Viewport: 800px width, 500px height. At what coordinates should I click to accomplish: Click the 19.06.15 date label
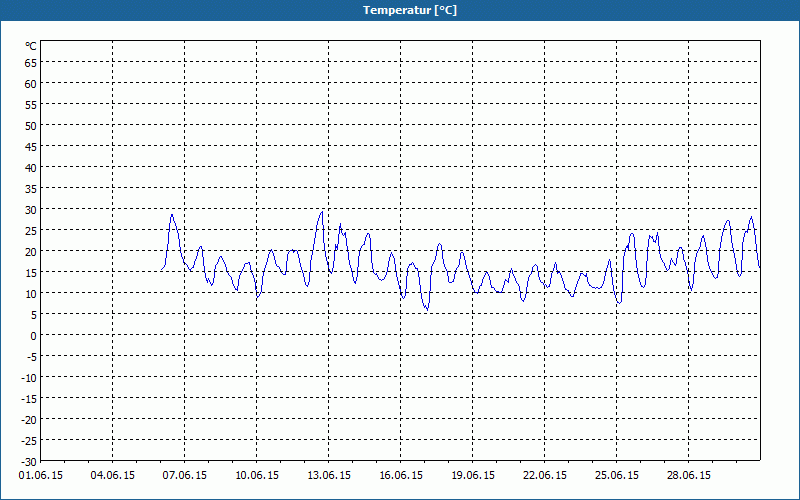(472, 476)
